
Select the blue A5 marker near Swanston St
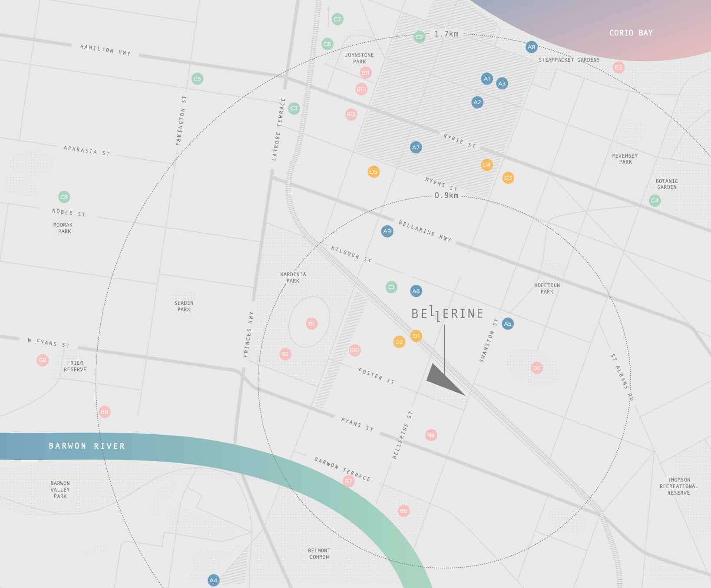point(507,324)
